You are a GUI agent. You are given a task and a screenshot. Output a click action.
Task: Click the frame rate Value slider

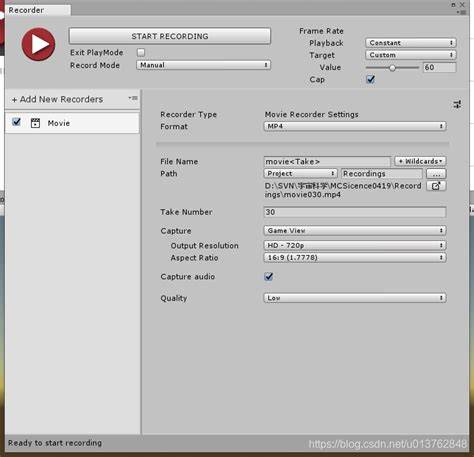pos(392,68)
